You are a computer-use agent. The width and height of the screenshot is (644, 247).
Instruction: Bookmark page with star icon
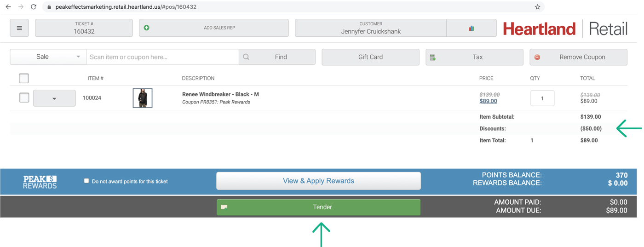(x=537, y=7)
